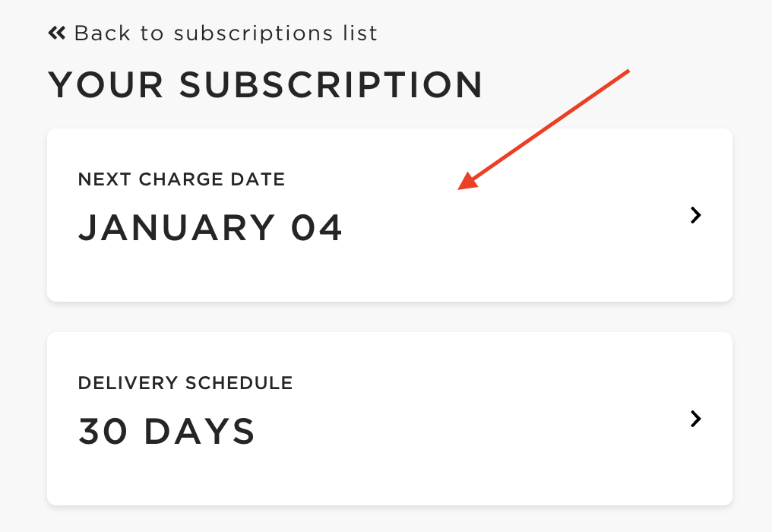The image size is (772, 532).
Task: Expand Next Charge Date right chevron
Action: coord(694,215)
